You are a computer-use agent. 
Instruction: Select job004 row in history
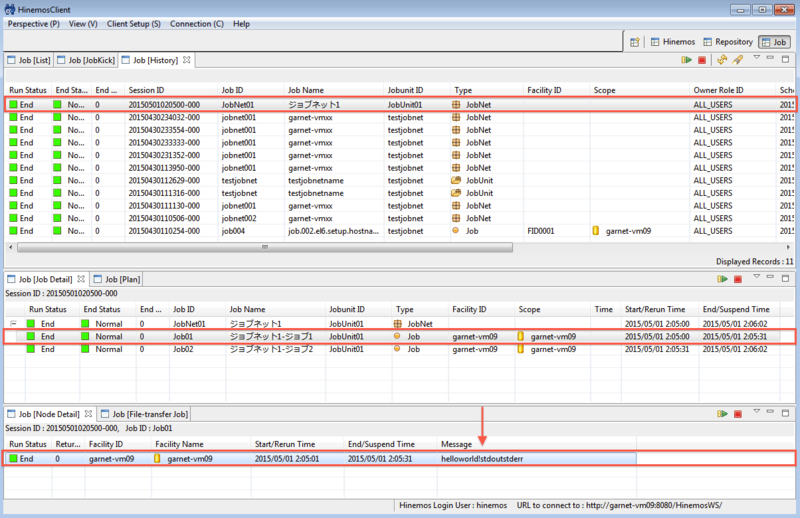[x=400, y=231]
